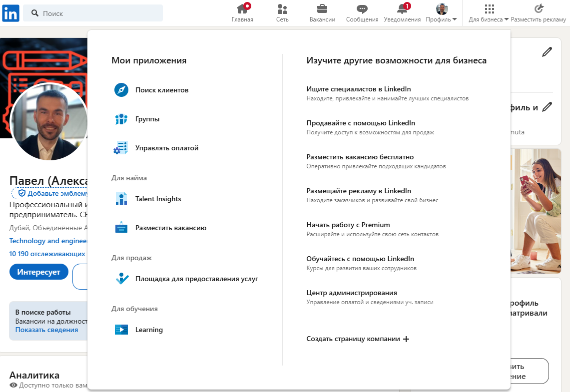The image size is (570, 392).
Task: Open the Сообщения chat icon
Action: tap(362, 8)
